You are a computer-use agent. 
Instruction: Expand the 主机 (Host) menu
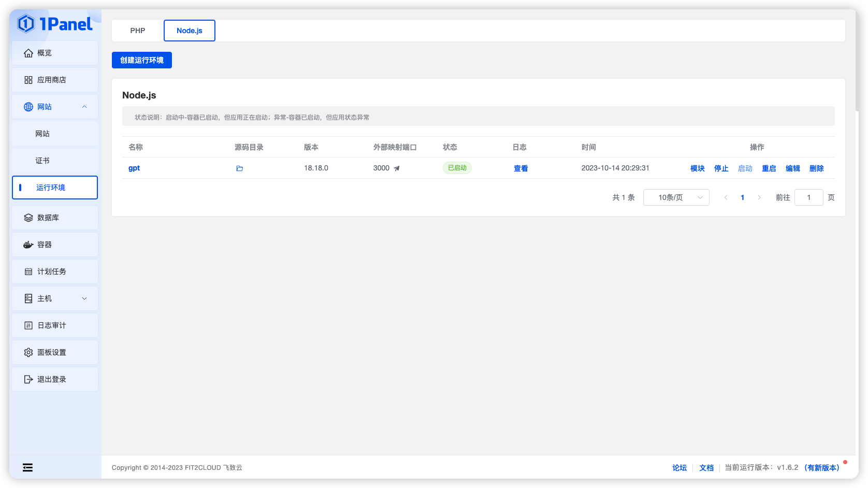[54, 298]
